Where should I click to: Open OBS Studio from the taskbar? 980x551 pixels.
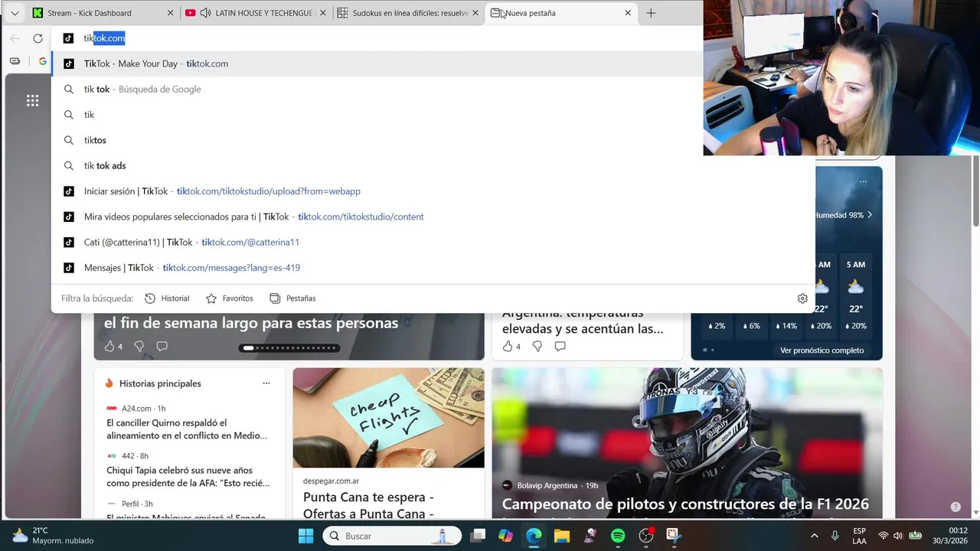coord(646,536)
